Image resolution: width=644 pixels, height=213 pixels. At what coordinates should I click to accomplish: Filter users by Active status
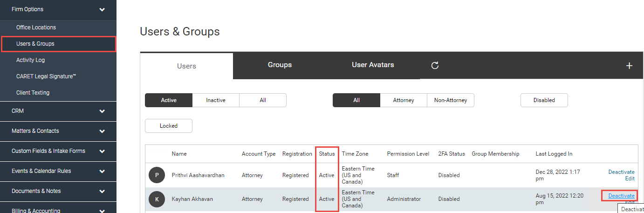pyautogui.click(x=169, y=100)
